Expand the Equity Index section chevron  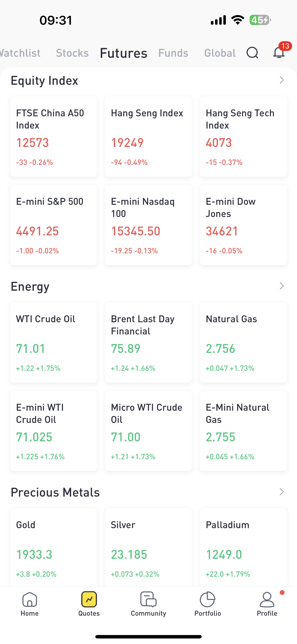click(282, 80)
